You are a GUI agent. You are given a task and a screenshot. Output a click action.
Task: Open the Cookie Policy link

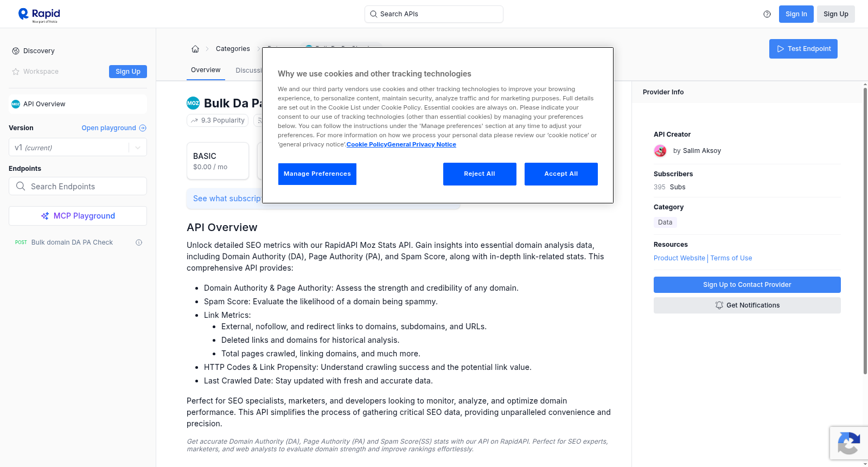click(367, 144)
